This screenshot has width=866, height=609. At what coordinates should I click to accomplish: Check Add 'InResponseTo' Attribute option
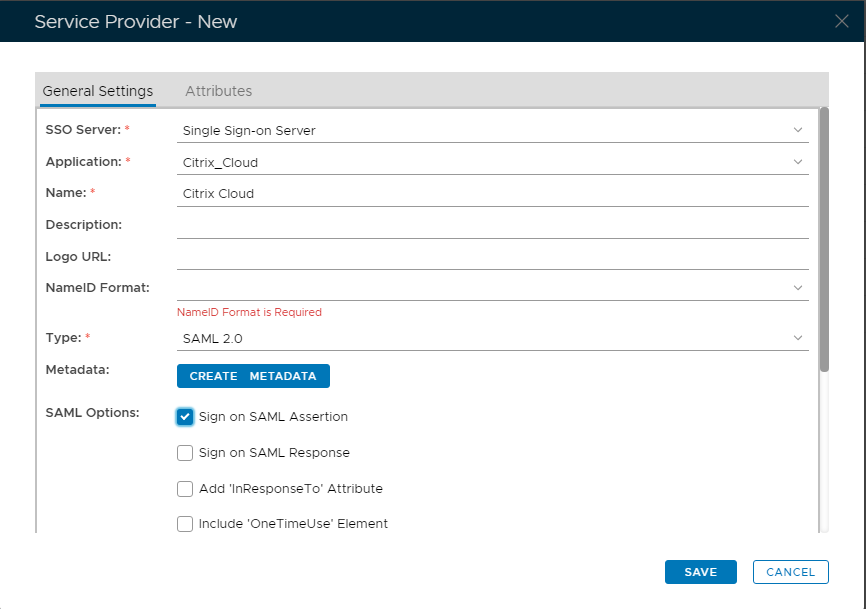tap(185, 489)
